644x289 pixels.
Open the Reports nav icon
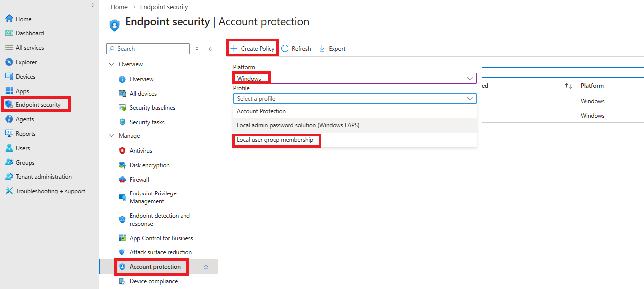click(9, 134)
